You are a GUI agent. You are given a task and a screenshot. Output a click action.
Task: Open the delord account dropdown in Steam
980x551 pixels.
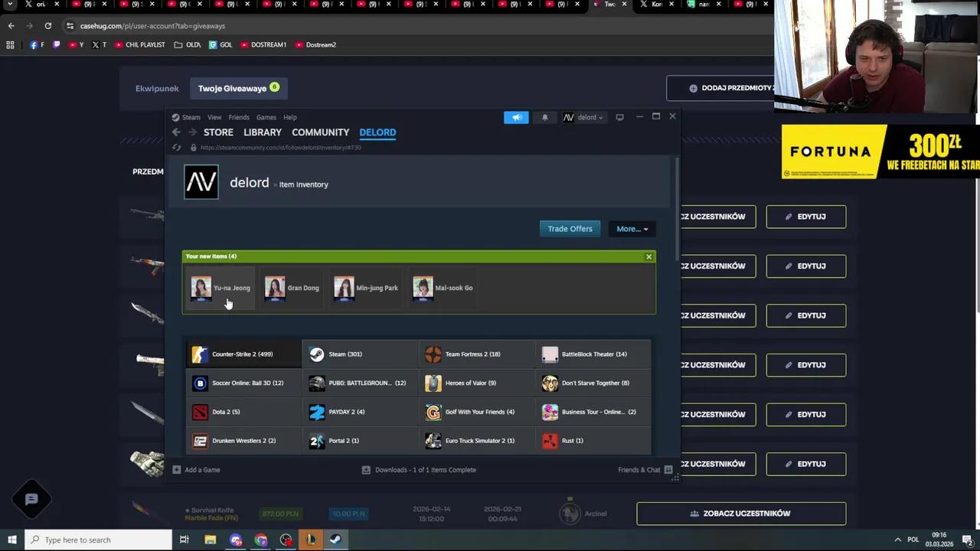pos(583,117)
